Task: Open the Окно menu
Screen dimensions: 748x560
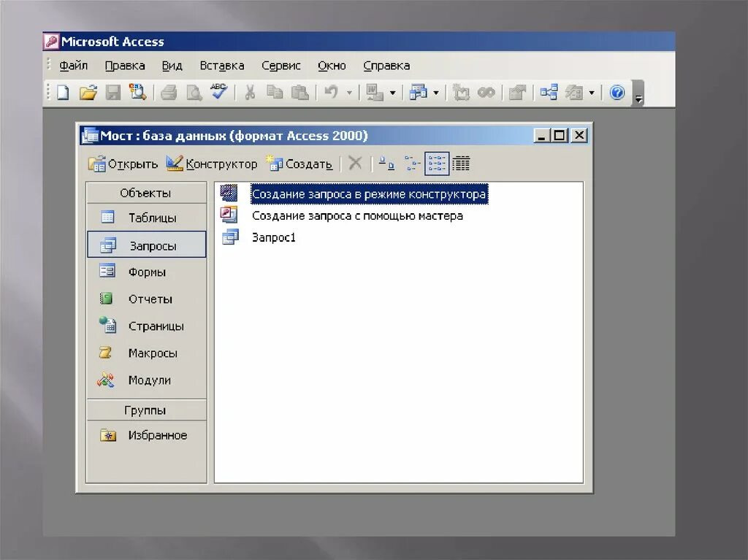Action: [332, 66]
